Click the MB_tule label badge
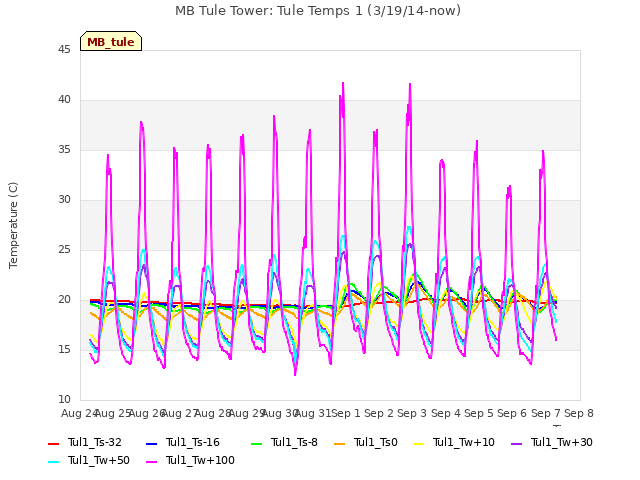Viewport: 640px width, 480px height. click(111, 41)
